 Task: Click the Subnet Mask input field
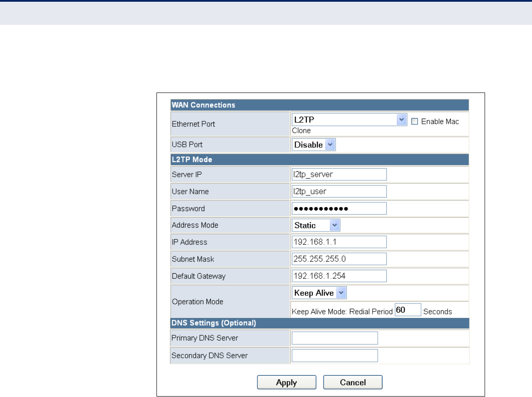(x=339, y=259)
